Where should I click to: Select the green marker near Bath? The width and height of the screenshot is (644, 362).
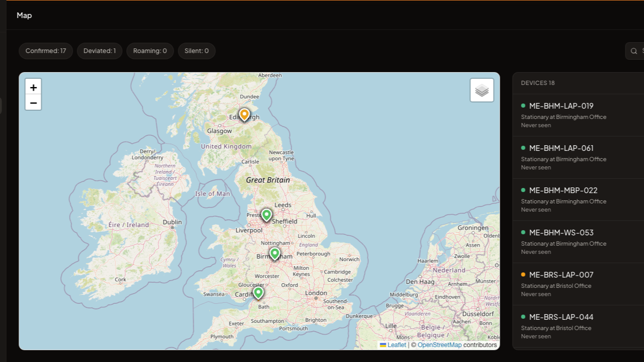(258, 293)
